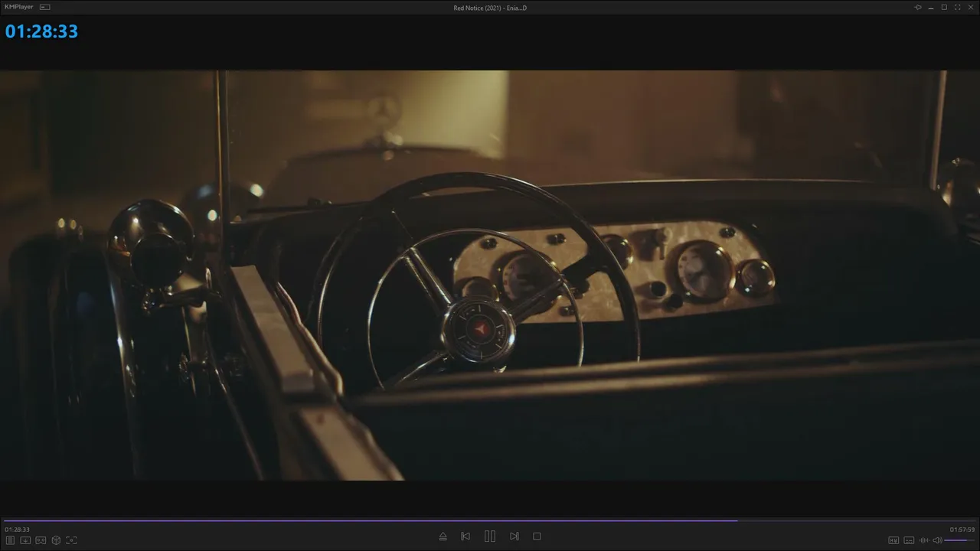
Task: Switch the player to full screen
Action: tap(957, 7)
